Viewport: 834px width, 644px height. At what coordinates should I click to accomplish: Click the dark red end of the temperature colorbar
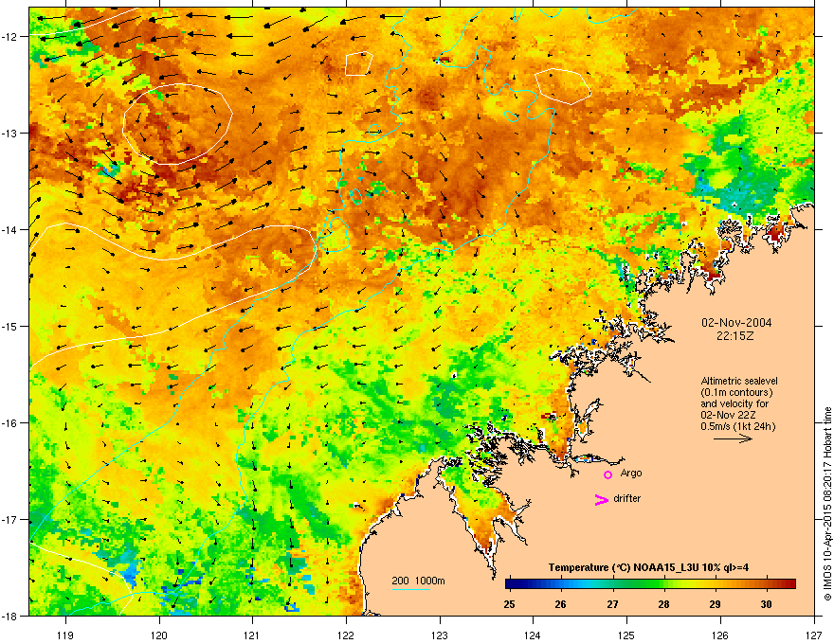tap(789, 584)
